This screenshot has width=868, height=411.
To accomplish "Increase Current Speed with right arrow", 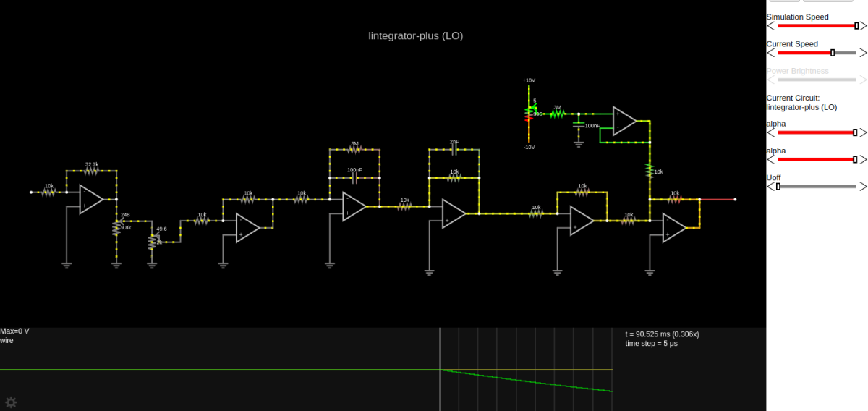I will [863, 53].
